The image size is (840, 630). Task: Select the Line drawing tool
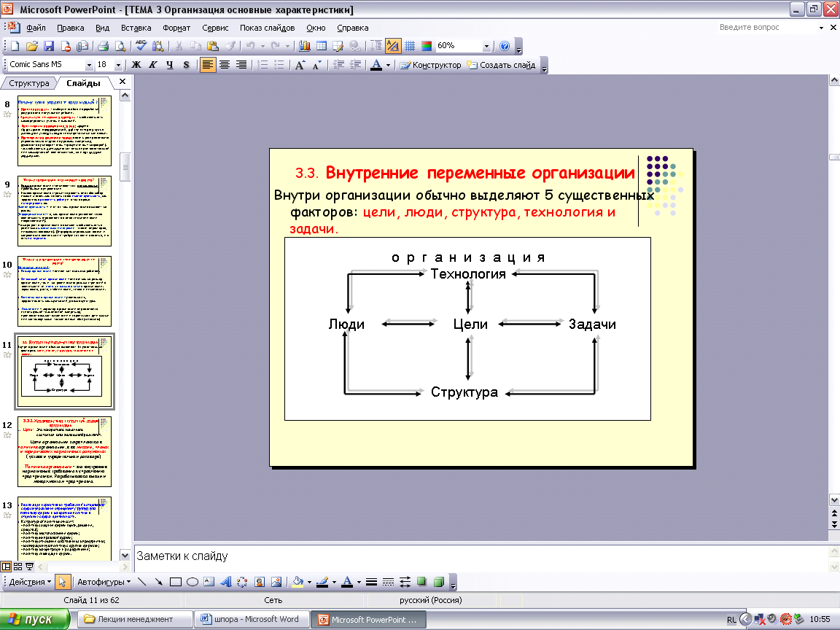coord(142,582)
